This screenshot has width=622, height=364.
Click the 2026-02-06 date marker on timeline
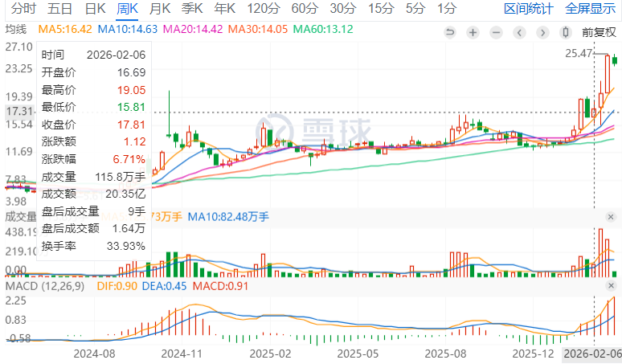pos(591,353)
